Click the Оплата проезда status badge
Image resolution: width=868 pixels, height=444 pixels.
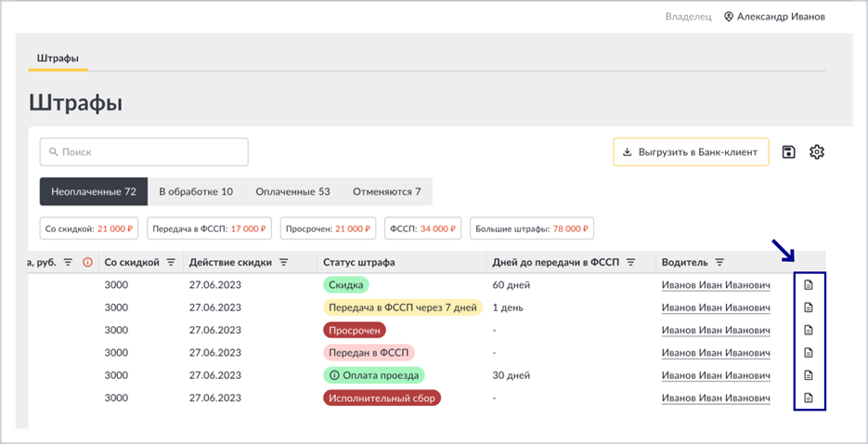point(374,375)
